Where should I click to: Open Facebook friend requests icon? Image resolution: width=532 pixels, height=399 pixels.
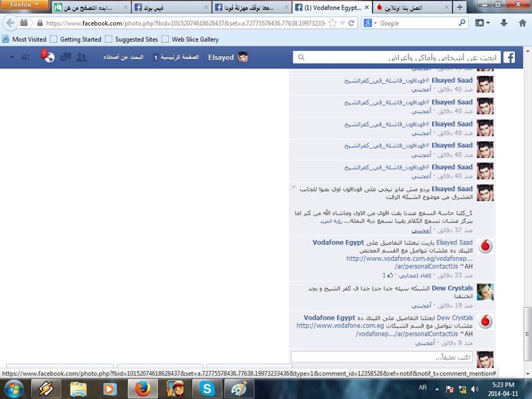[81, 57]
